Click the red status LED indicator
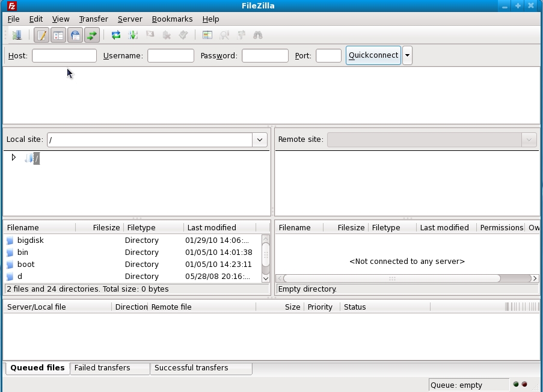The image size is (543, 392). (524, 384)
